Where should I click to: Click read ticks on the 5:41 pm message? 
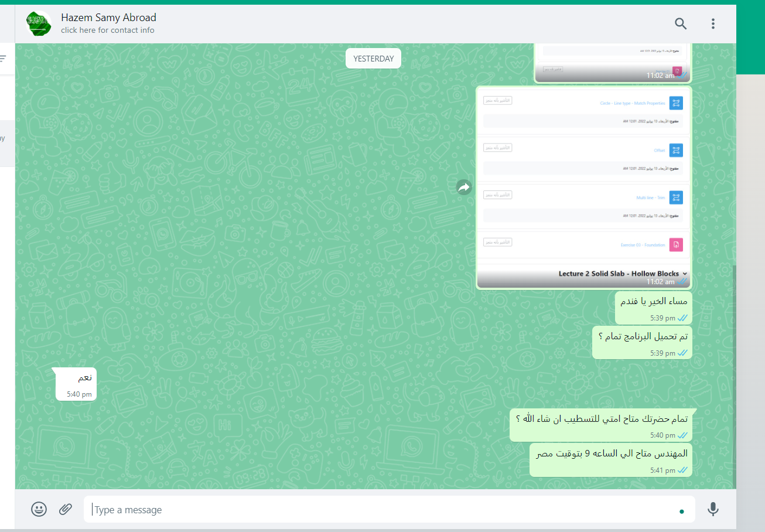tap(682, 470)
